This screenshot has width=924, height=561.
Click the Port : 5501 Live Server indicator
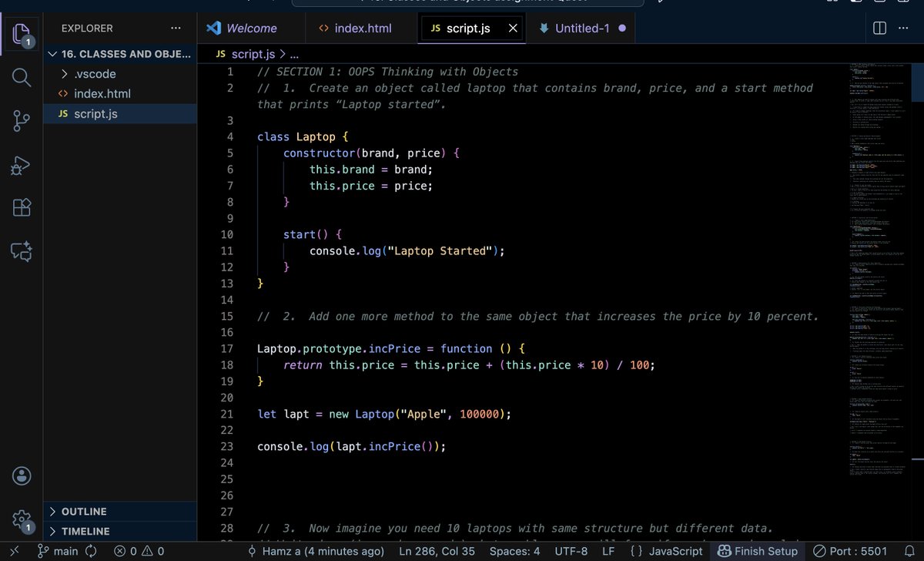tap(850, 551)
